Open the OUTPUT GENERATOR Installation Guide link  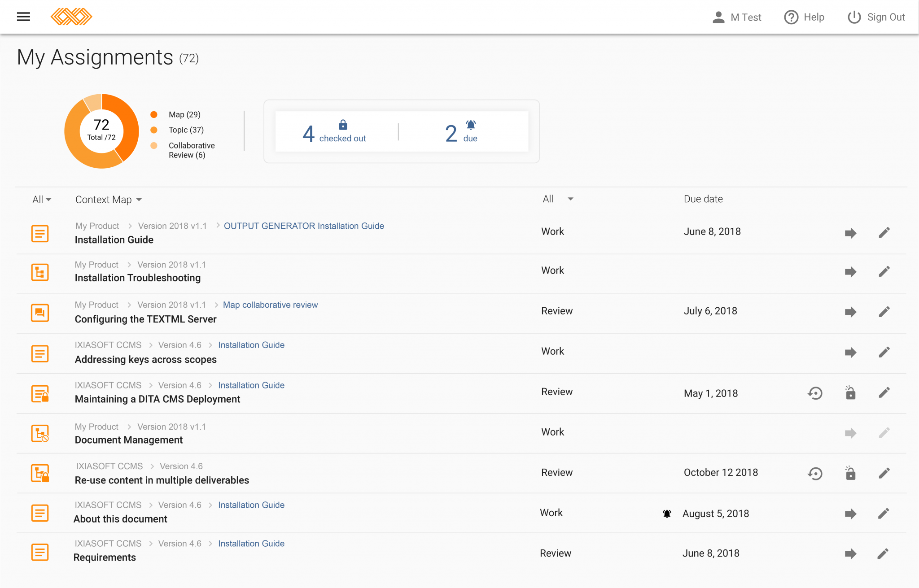coord(304,226)
